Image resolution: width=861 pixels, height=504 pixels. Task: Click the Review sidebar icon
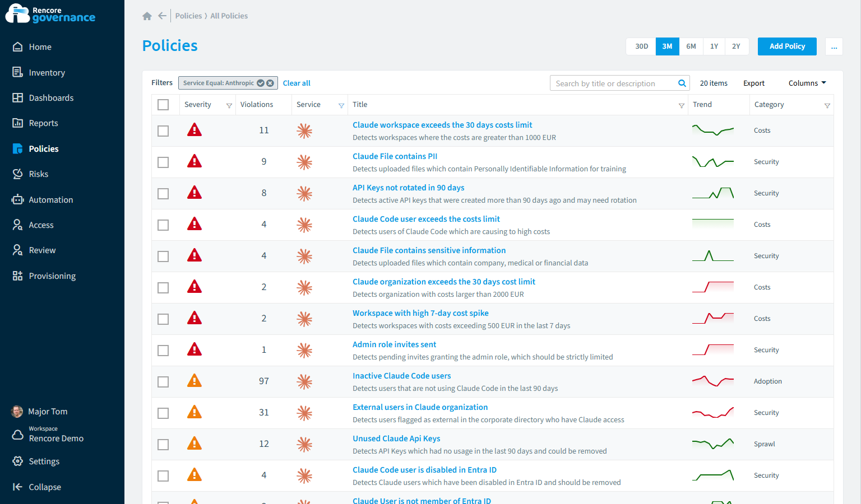(17, 250)
